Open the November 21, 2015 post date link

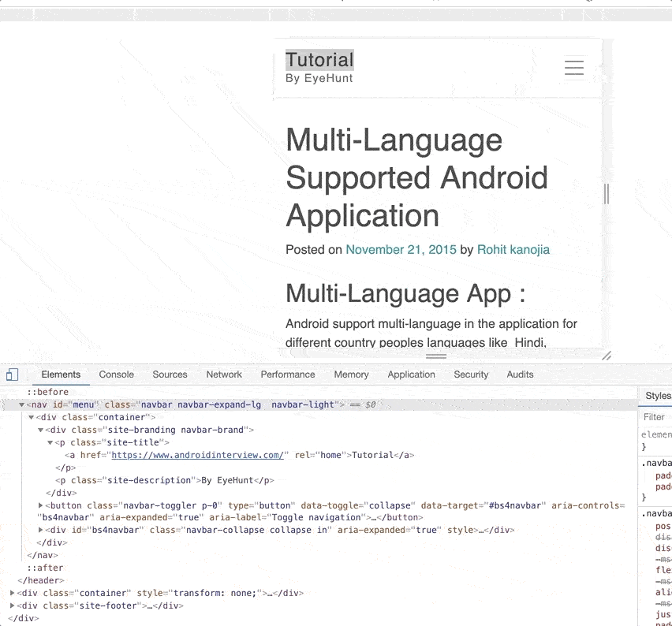(401, 250)
